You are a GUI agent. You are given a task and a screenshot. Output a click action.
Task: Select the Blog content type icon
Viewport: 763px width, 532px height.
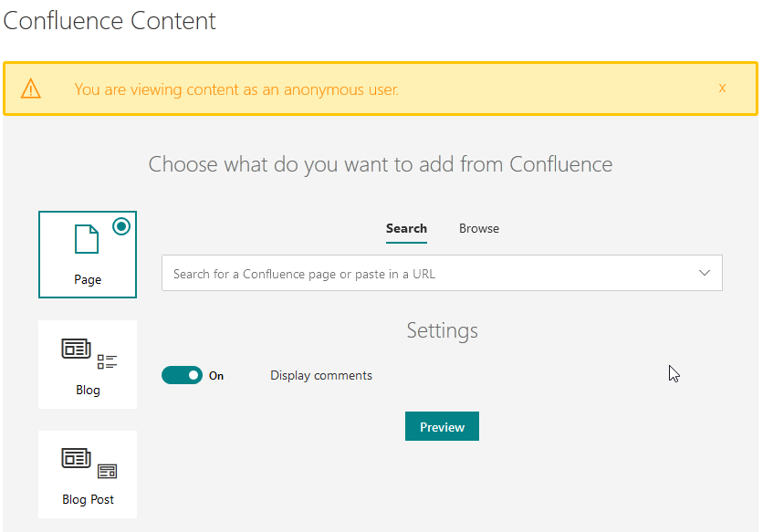click(88, 352)
